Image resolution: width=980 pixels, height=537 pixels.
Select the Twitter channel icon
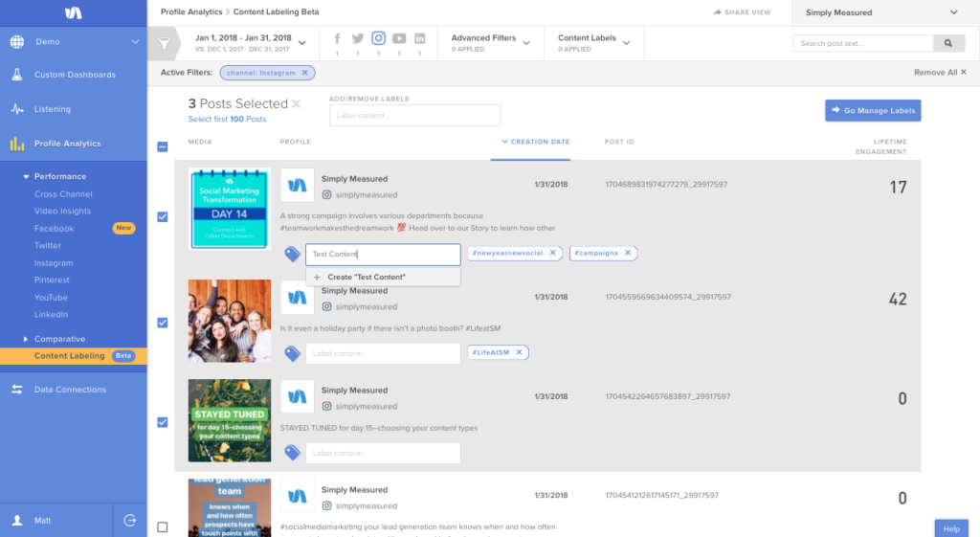[358, 38]
